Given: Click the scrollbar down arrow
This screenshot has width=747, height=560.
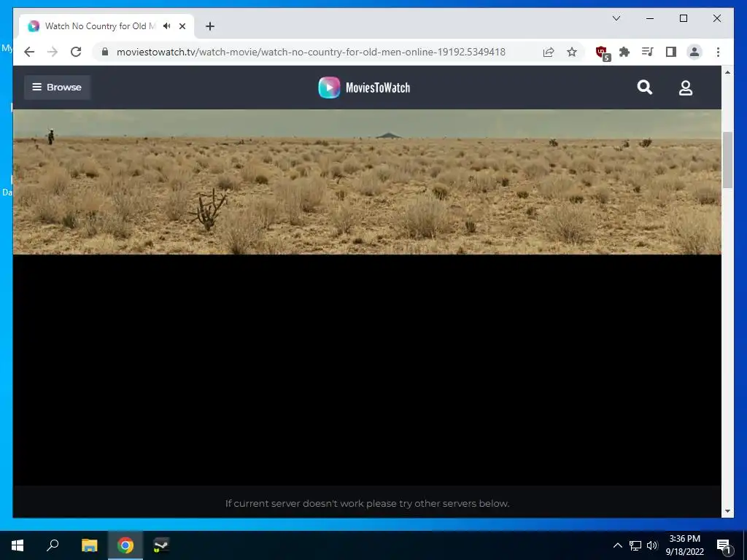Looking at the screenshot, I should coord(727,511).
